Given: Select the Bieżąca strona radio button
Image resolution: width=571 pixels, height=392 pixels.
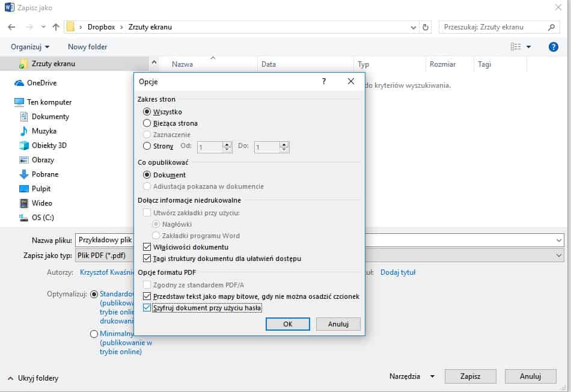Looking at the screenshot, I should click(x=147, y=123).
